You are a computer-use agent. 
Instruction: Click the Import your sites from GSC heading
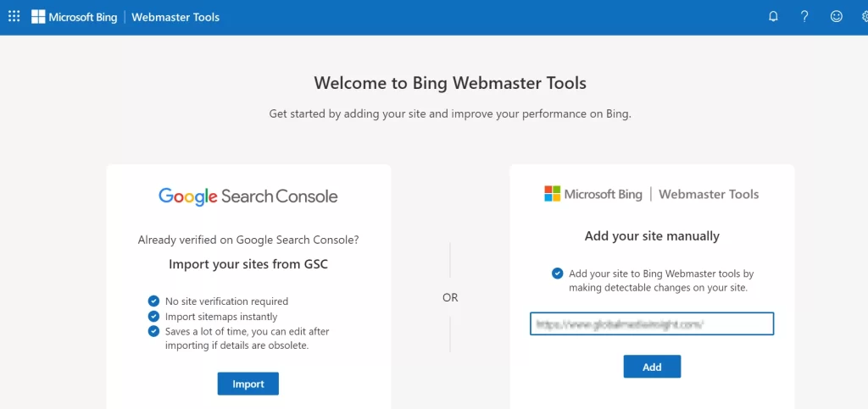[x=248, y=264]
